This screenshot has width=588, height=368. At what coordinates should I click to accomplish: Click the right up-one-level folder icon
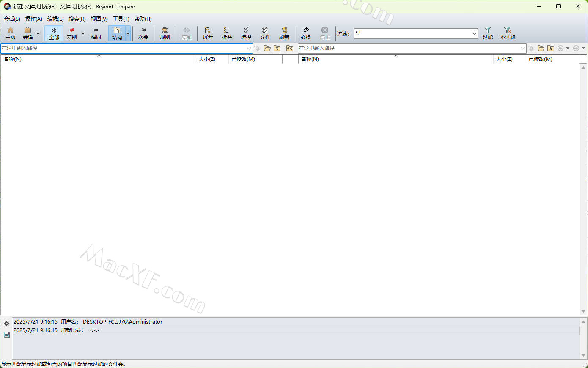point(551,48)
